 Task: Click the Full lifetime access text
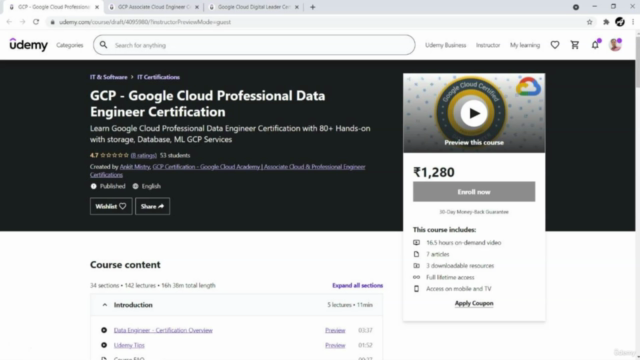450,277
